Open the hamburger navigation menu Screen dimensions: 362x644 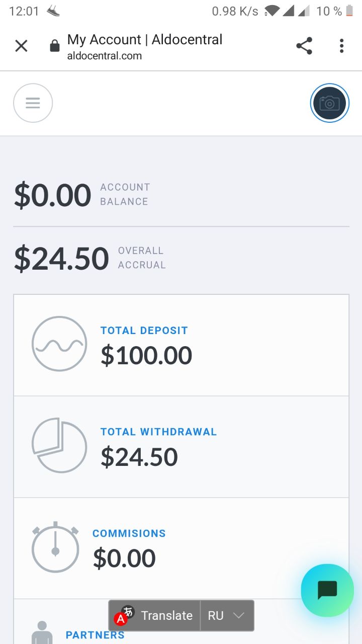coord(33,103)
